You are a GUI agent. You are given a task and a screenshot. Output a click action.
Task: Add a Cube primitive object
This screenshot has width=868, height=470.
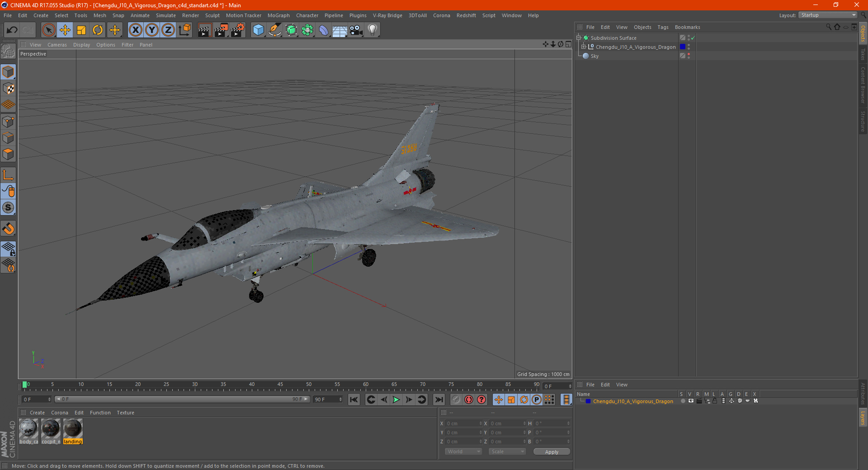tap(258, 30)
